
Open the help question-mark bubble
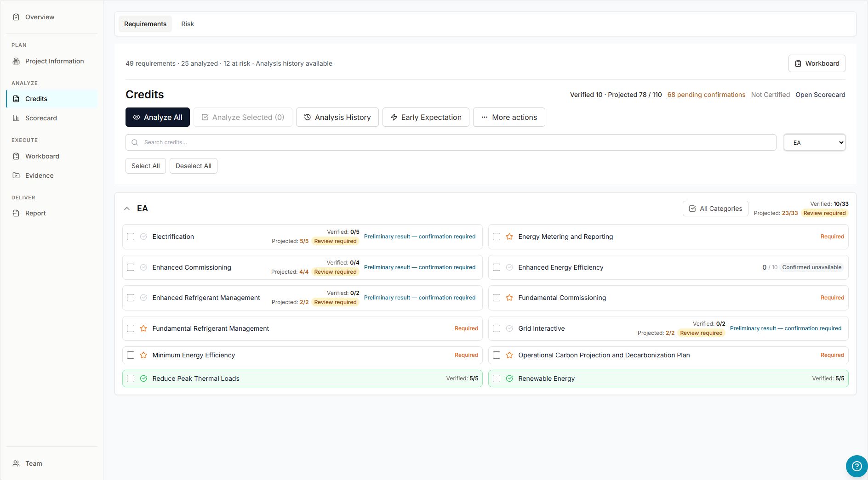[x=857, y=466]
